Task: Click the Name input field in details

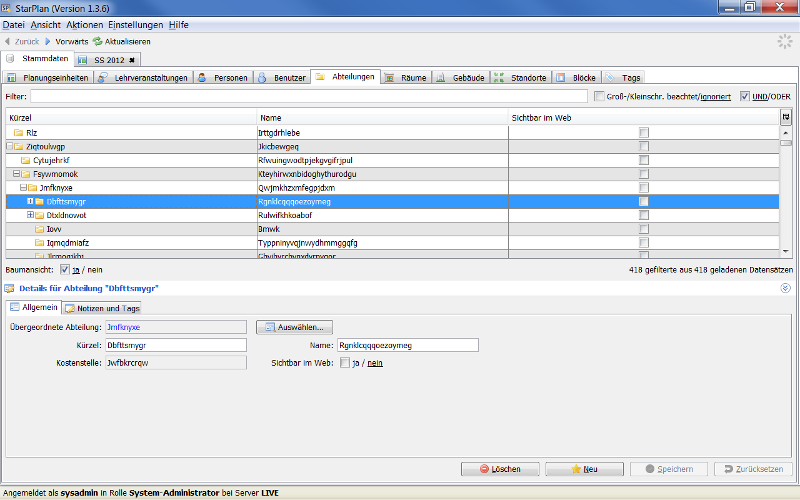Action: tap(408, 345)
